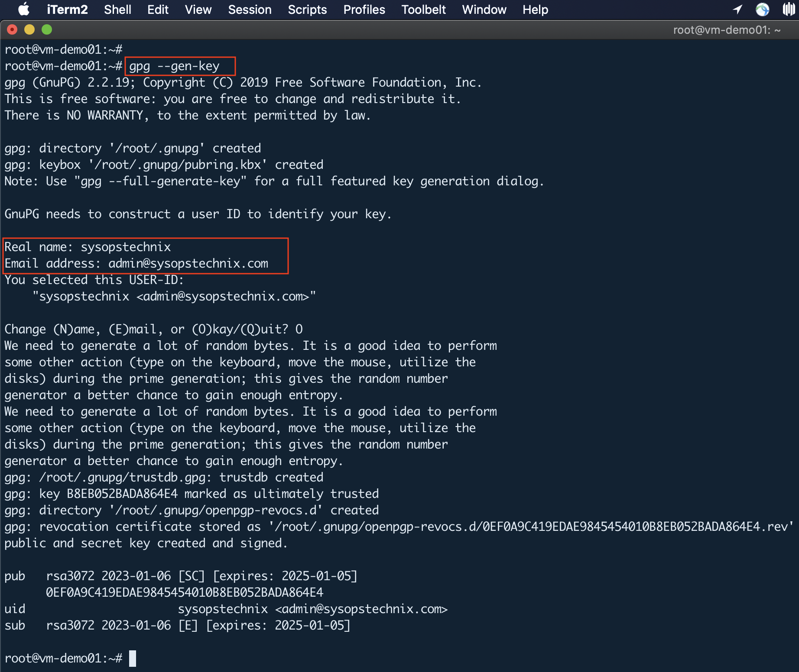The width and height of the screenshot is (799, 672).
Task: Click the revocation certificate stored line
Action: point(399,527)
